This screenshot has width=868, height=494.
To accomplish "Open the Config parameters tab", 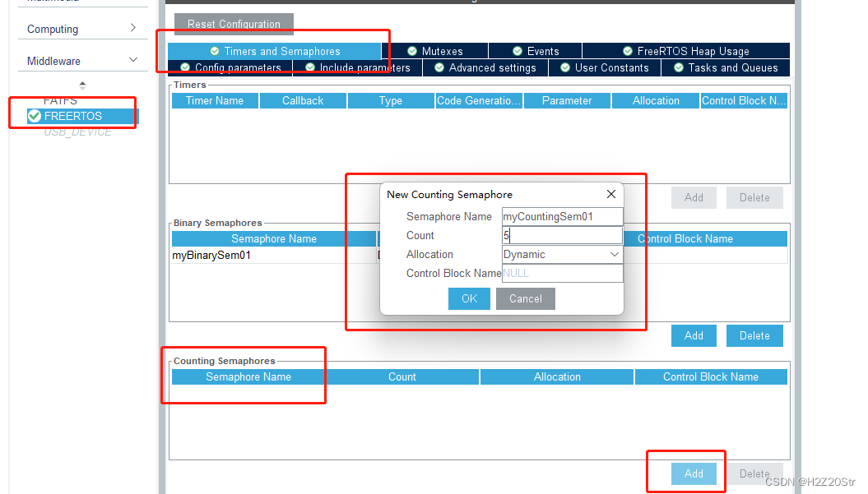I will pyautogui.click(x=230, y=67).
